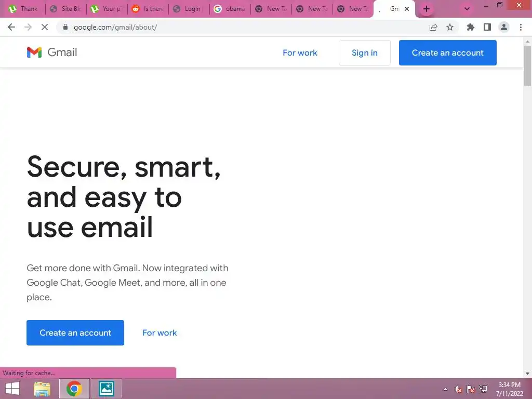The height and width of the screenshot is (399, 532).
Task: Switch to the second New Tab
Action: tap(312, 9)
